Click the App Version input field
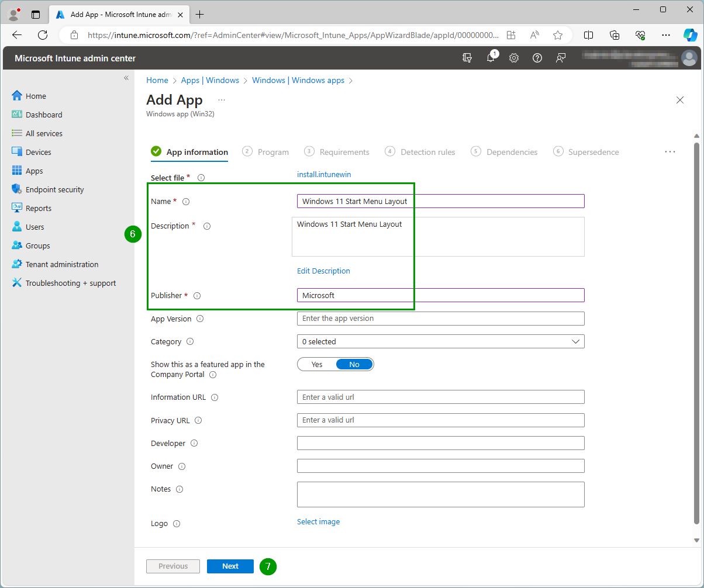The height and width of the screenshot is (588, 704). tap(440, 319)
